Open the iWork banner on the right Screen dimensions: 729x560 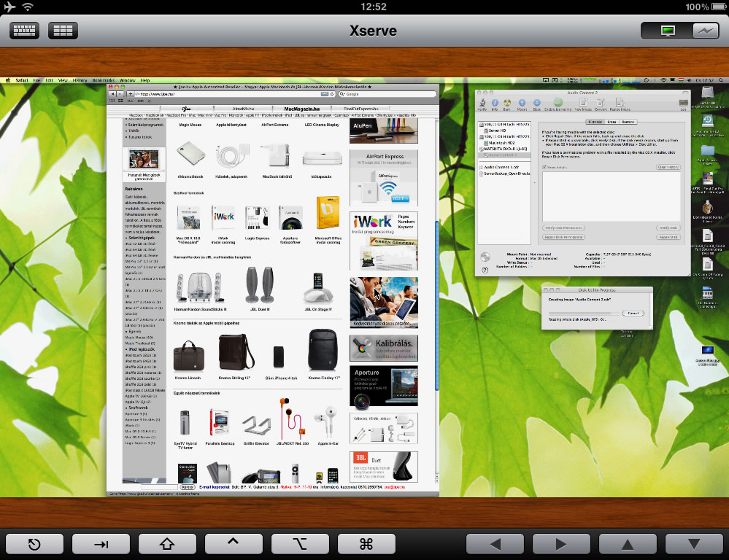click(x=384, y=241)
